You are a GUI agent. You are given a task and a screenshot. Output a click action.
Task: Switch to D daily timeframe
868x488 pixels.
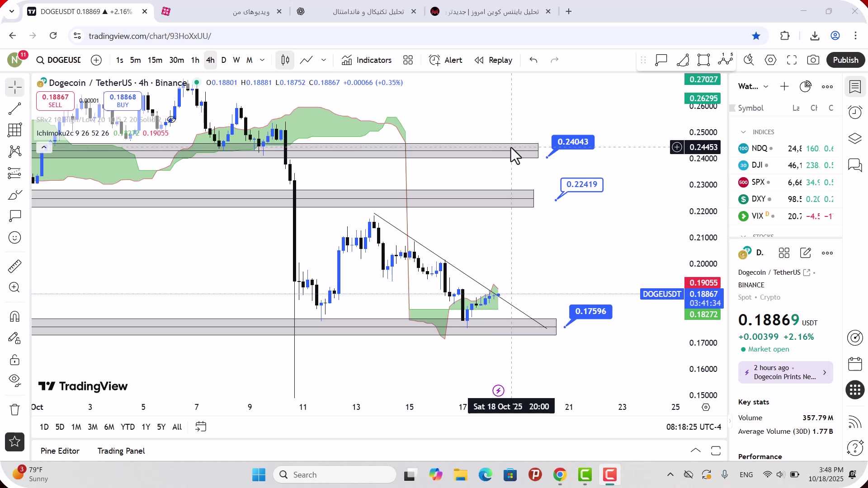224,60
